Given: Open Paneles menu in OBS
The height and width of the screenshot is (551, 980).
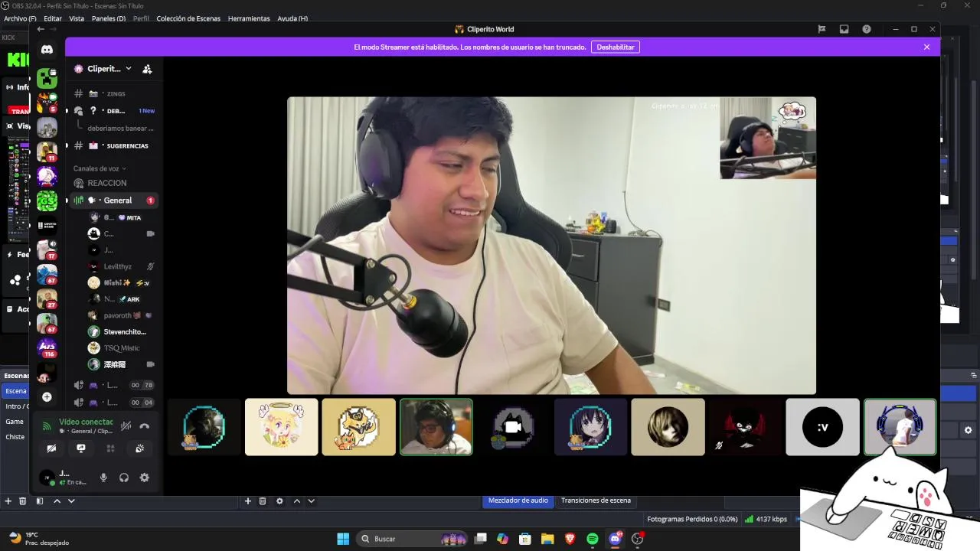Looking at the screenshot, I should tap(109, 18).
